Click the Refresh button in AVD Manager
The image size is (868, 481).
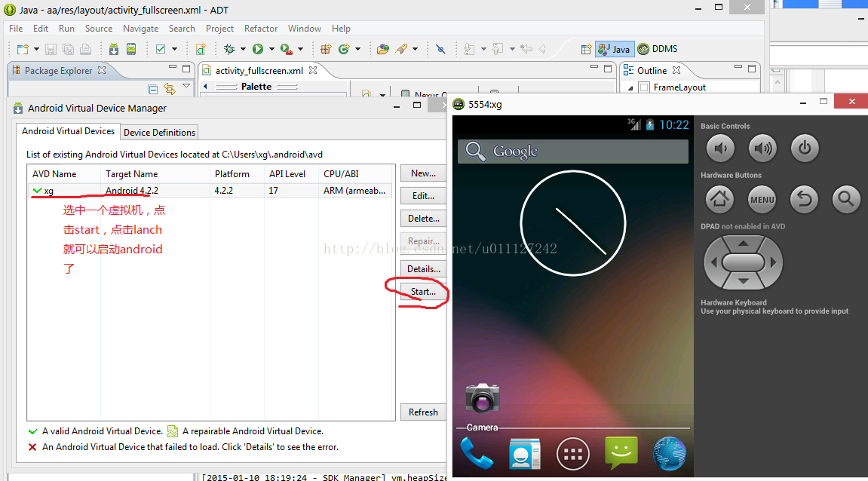[x=424, y=412]
